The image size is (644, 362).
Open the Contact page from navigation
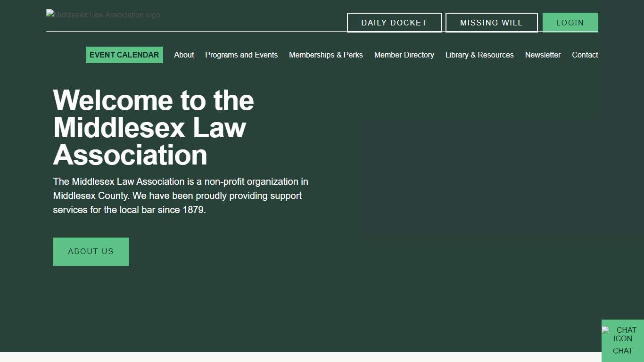[585, 55]
